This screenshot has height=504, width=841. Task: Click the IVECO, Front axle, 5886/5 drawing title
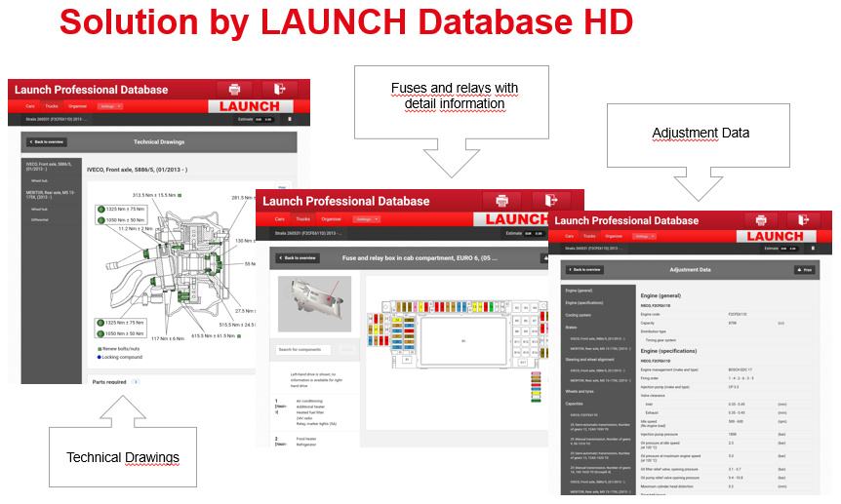(137, 170)
